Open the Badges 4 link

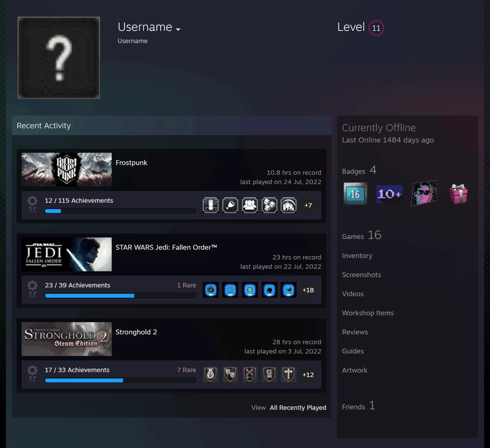pyautogui.click(x=359, y=170)
